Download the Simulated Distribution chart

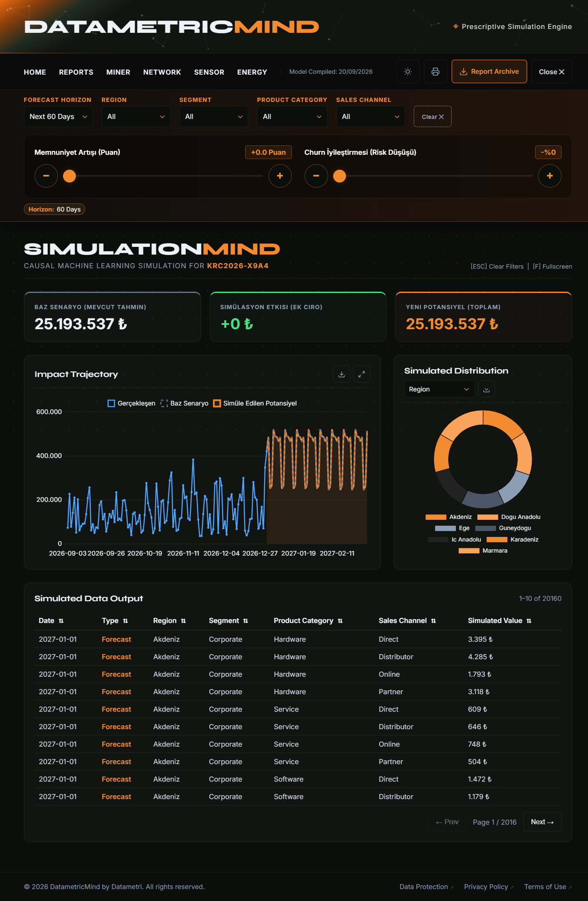487,389
